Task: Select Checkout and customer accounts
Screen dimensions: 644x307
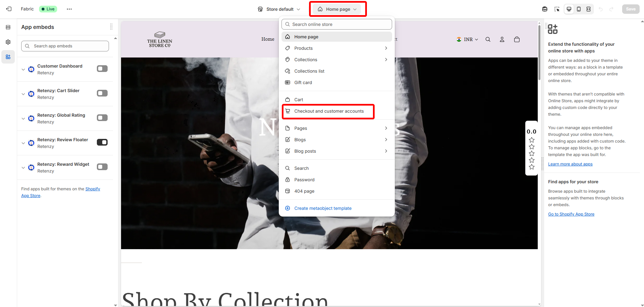Action: pyautogui.click(x=329, y=111)
